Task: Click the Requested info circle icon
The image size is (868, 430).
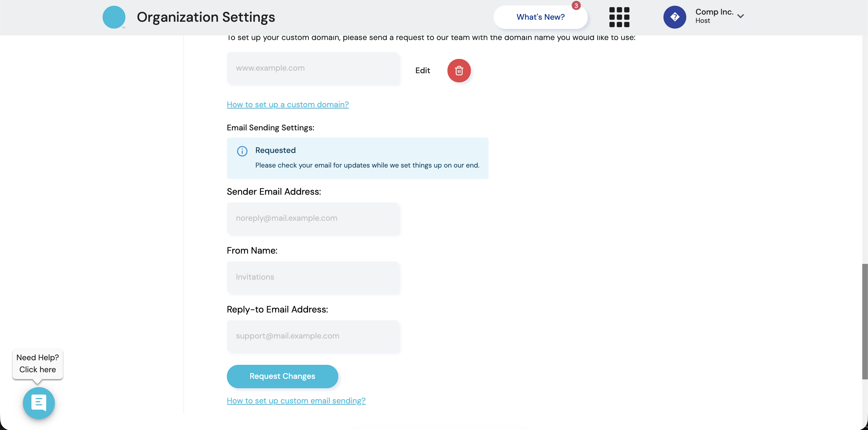Action: (x=242, y=151)
